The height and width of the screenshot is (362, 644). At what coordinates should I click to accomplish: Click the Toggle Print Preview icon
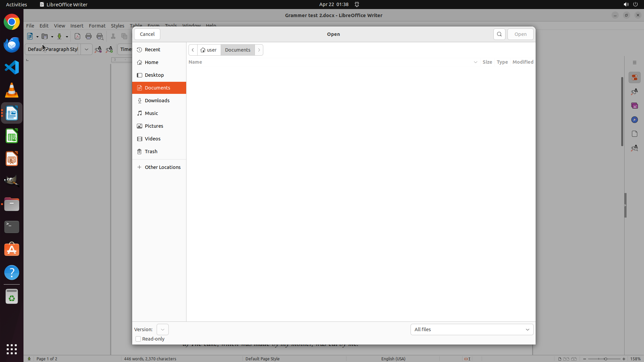click(100, 37)
